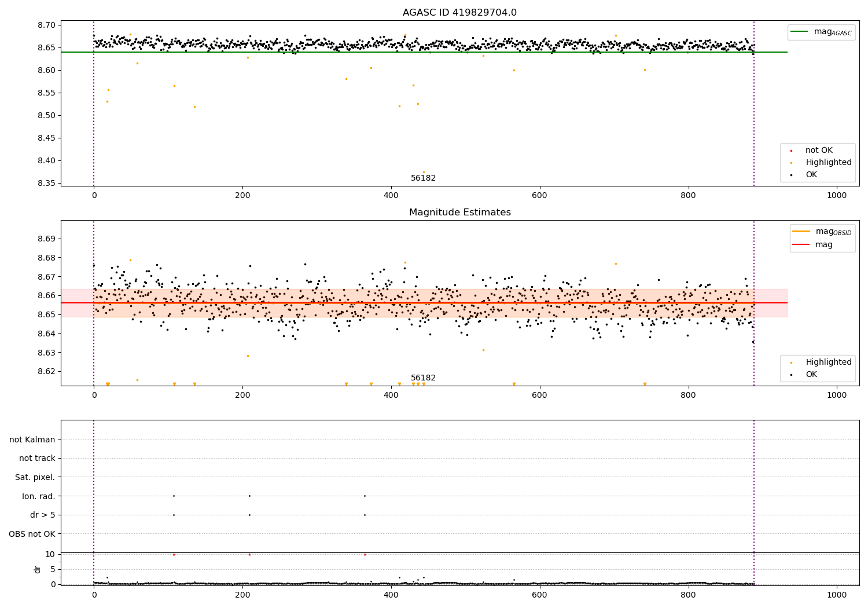The width and height of the screenshot is (868, 608).
Task: Click the 'not Kalman' row label
Action: click(32, 439)
